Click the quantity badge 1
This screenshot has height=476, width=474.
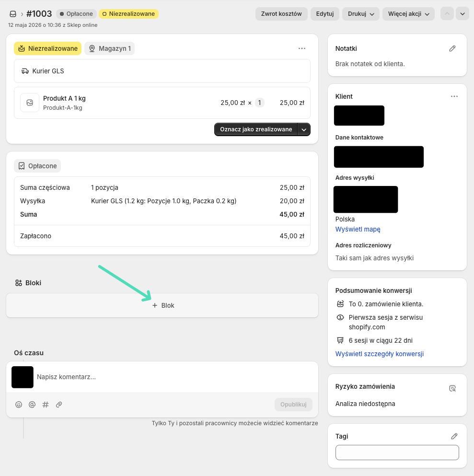(x=259, y=103)
